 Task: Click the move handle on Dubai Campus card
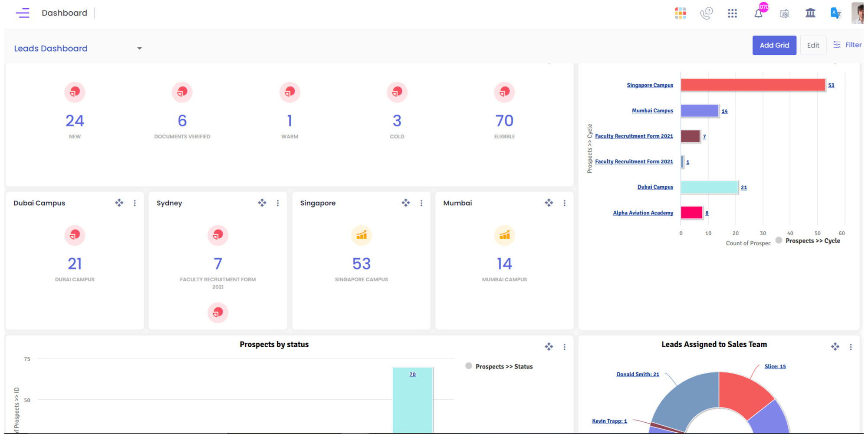(x=119, y=203)
